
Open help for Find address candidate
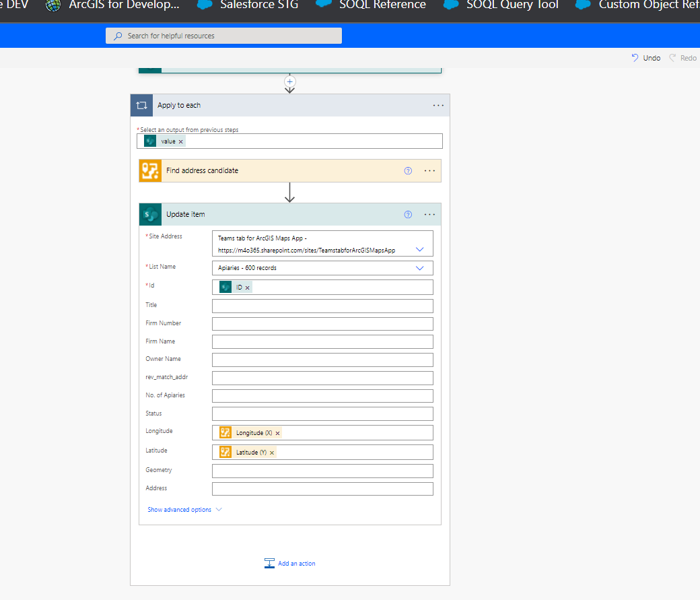[x=408, y=171]
